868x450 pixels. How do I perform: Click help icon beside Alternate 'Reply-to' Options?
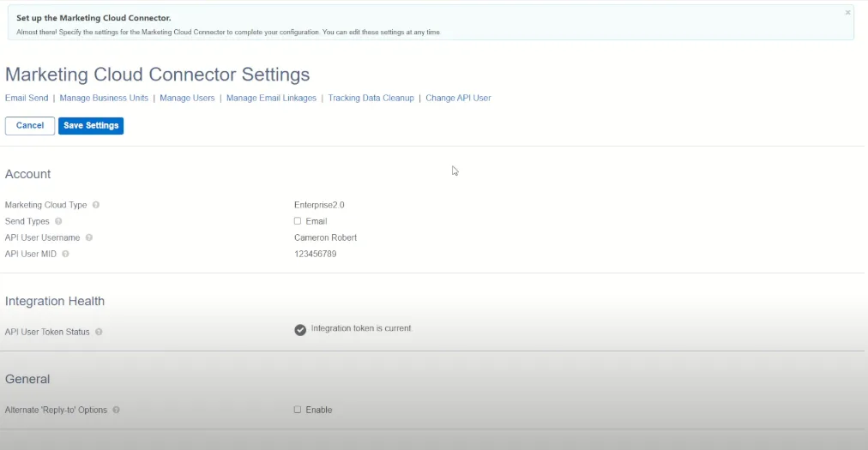click(x=116, y=410)
